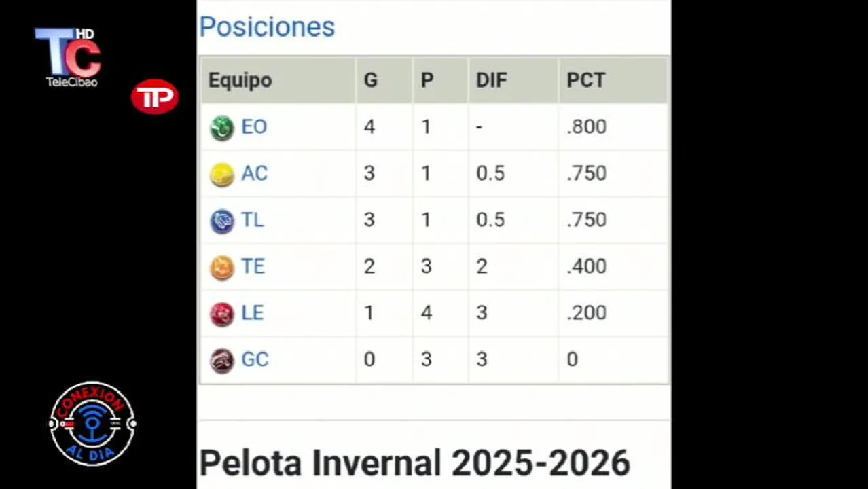
Task: Click the orange TE team logo
Action: click(x=221, y=268)
